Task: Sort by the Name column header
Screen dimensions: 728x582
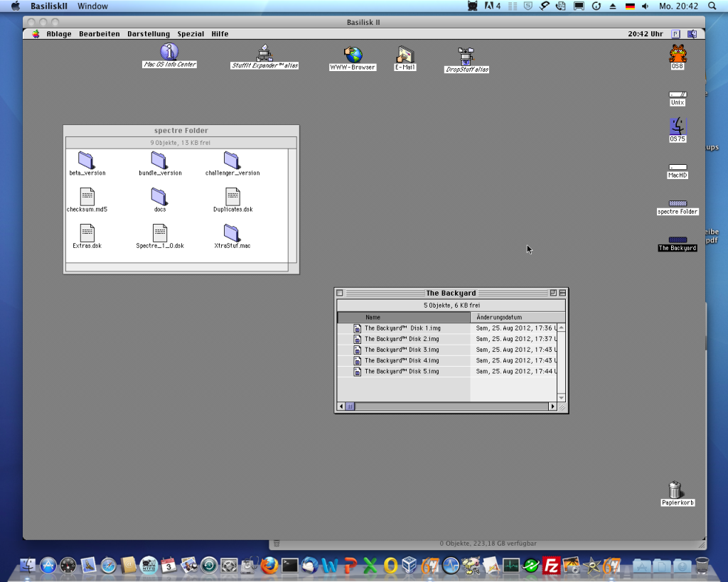Action: (404, 318)
